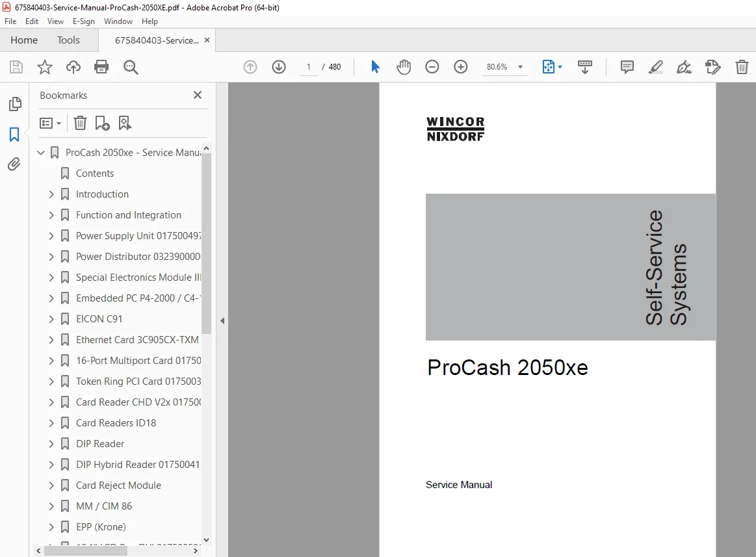The height and width of the screenshot is (557, 756).
Task: Expand MM / CIM 86 bookmark
Action: pos(51,506)
